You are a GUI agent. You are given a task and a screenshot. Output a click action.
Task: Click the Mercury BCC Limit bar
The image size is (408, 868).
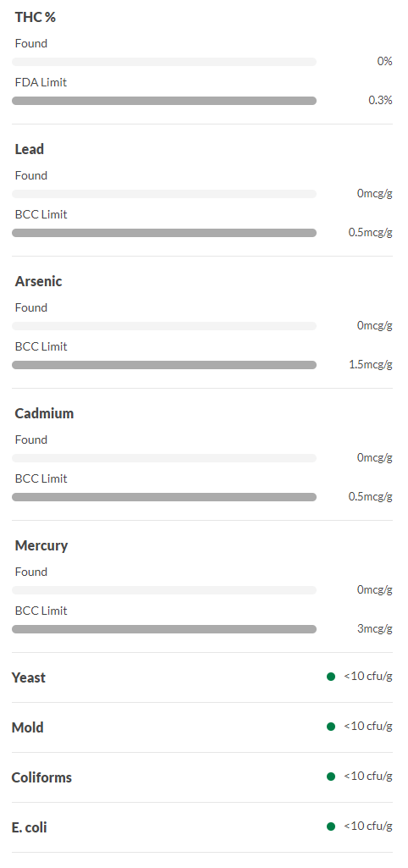point(164,629)
